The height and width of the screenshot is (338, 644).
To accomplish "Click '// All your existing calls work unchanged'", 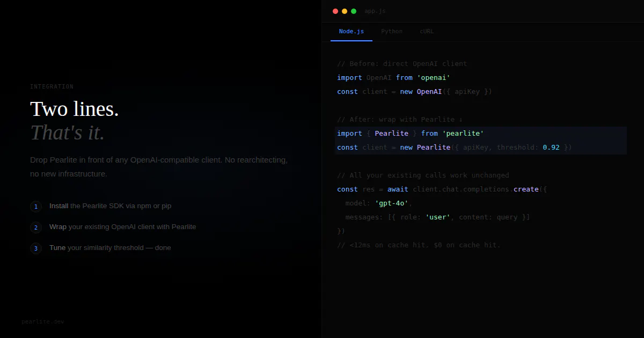I will pyautogui.click(x=423, y=175).
